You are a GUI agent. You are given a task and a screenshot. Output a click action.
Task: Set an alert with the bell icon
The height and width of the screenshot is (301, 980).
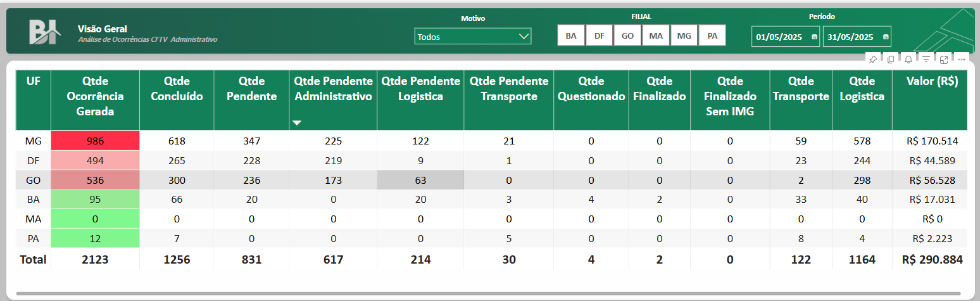[908, 60]
